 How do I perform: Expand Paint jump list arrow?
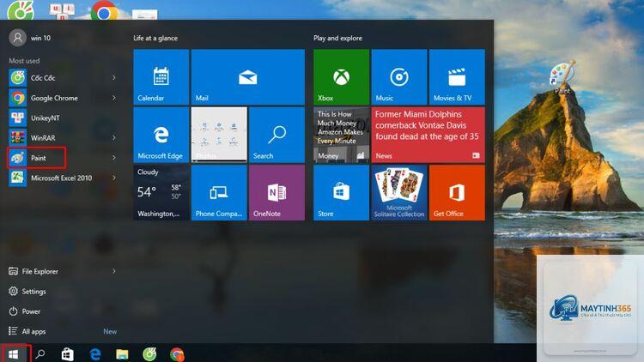(113, 158)
